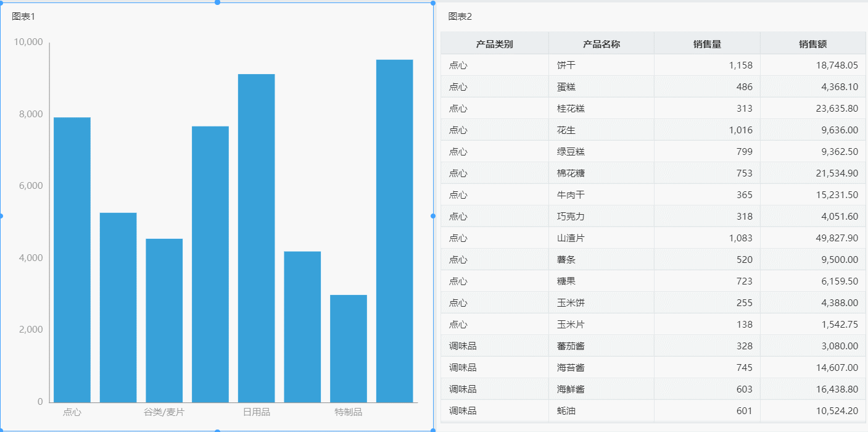Click the 销售量 column header
Screen dimensions: 868x432
pyautogui.click(x=707, y=44)
